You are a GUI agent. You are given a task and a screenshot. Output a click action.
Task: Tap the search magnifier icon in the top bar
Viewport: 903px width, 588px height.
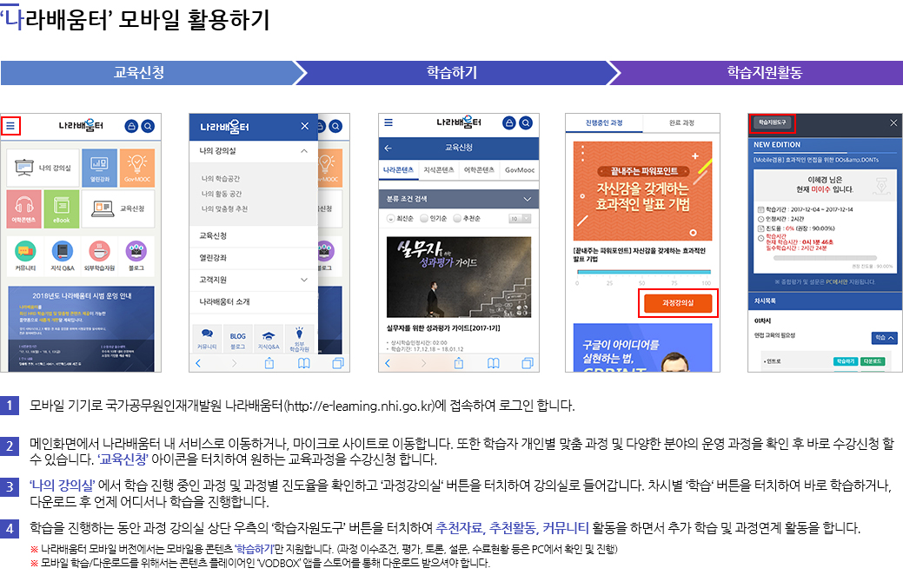tap(147, 127)
